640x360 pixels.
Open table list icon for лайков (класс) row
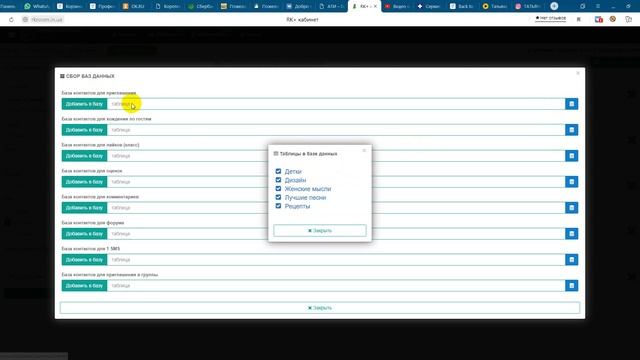571,156
